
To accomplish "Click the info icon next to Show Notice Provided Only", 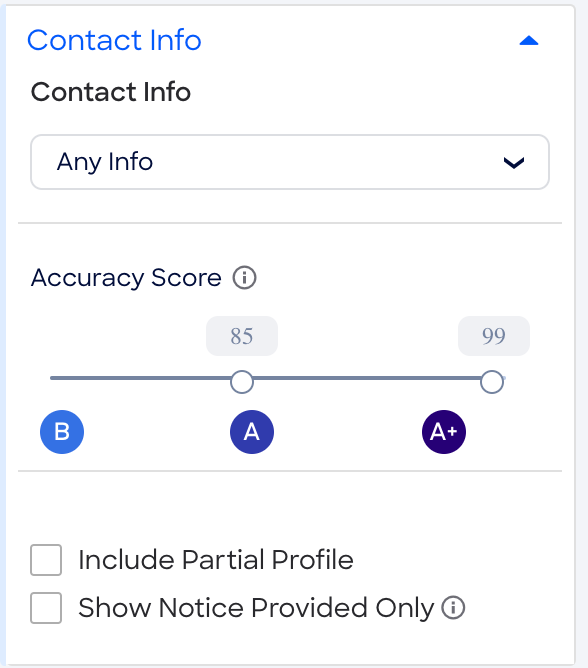I will click(453, 608).
